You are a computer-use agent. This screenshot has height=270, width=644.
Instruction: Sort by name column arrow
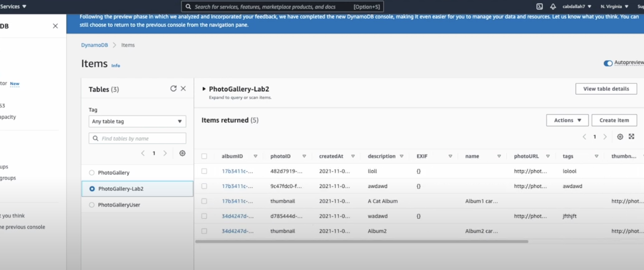(499, 156)
